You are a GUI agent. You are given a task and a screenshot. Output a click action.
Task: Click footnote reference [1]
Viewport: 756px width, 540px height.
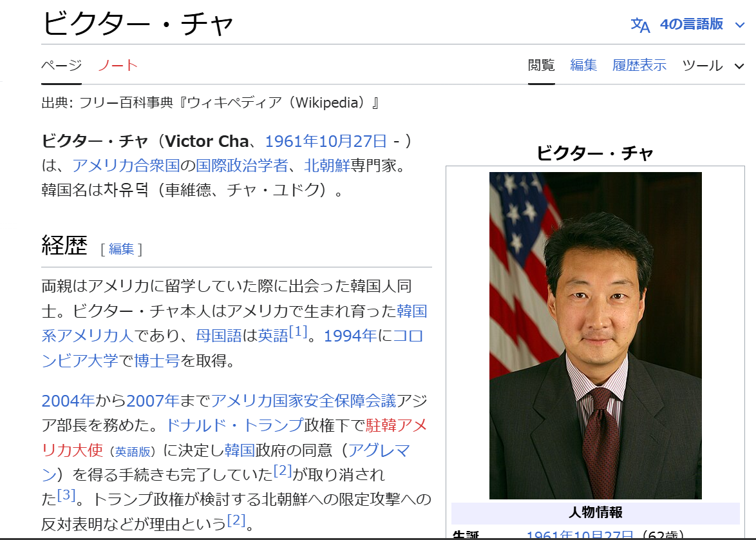point(298,333)
